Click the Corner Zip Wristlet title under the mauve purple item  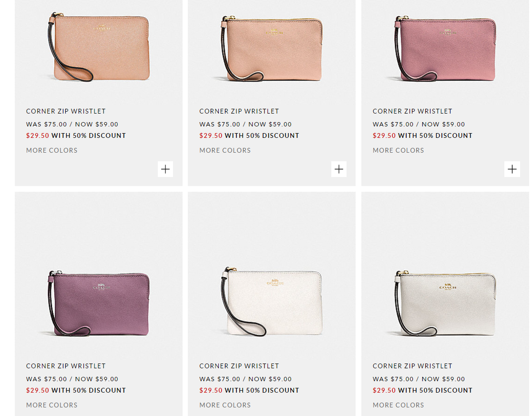click(x=66, y=366)
